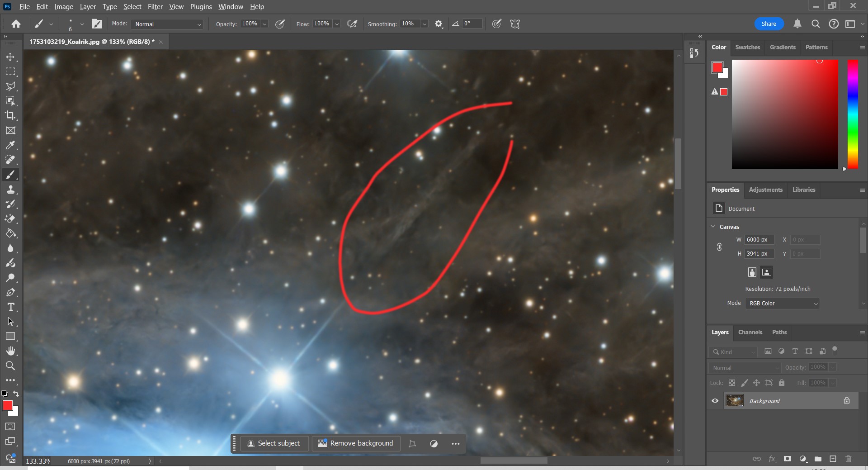This screenshot has height=470, width=868.
Task: Select the Polygonal Lasso tool
Action: [10, 86]
